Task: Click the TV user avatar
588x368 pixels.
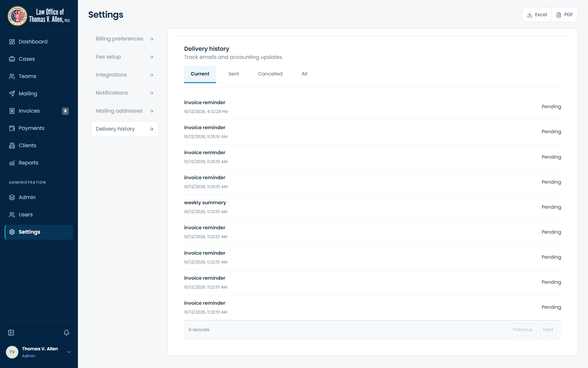Action: (x=12, y=352)
